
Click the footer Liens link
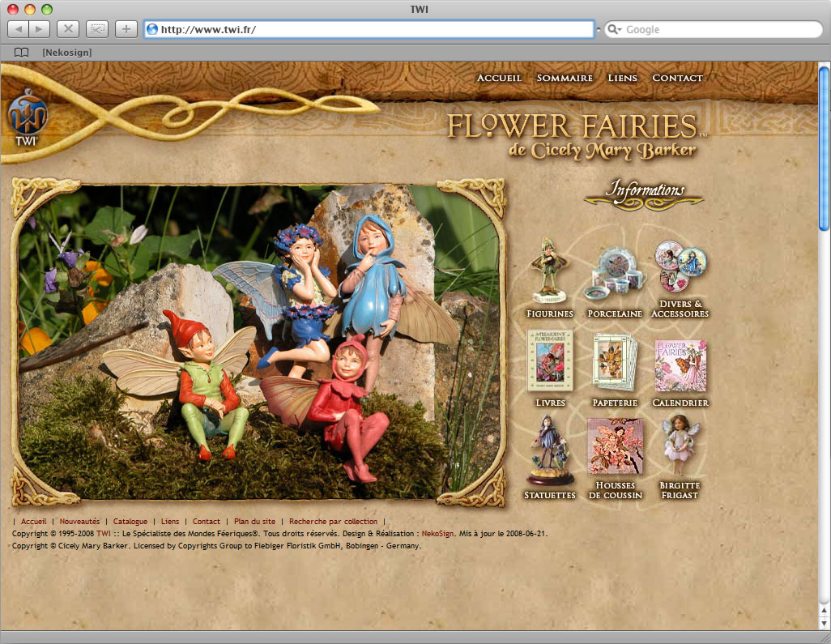point(170,522)
